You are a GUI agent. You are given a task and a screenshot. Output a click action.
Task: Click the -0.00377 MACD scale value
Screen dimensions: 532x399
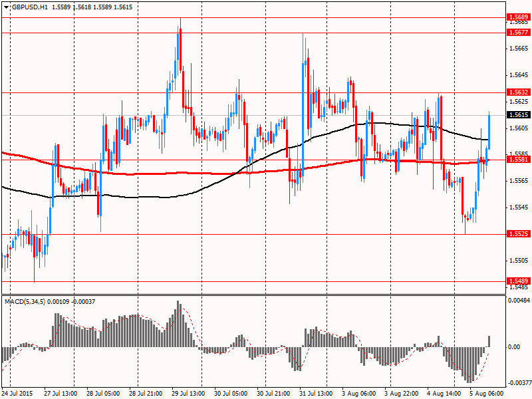(519, 383)
